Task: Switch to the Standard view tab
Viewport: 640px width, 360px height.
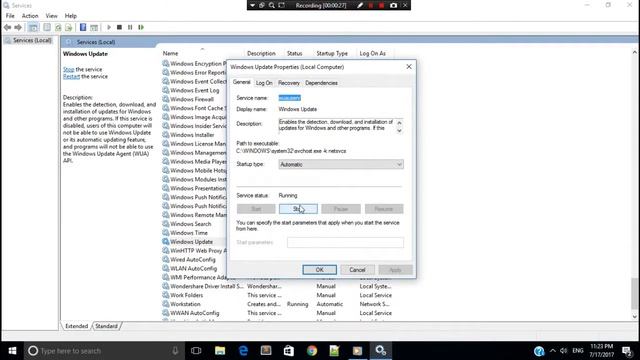Action: click(107, 326)
